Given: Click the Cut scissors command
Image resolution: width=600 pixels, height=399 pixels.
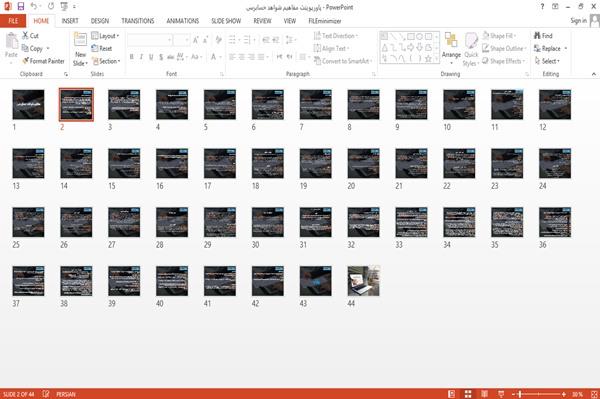Looking at the screenshot, I should [x=30, y=36].
